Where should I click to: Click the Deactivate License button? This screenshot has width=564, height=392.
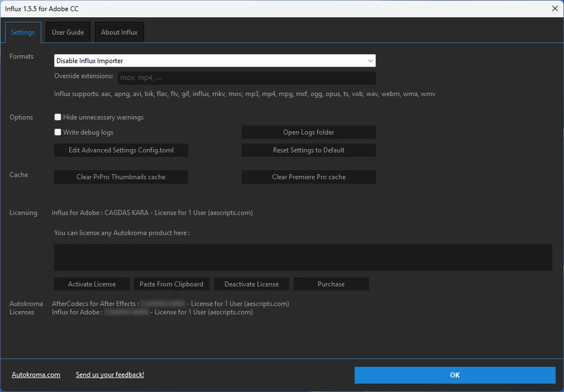tap(251, 284)
